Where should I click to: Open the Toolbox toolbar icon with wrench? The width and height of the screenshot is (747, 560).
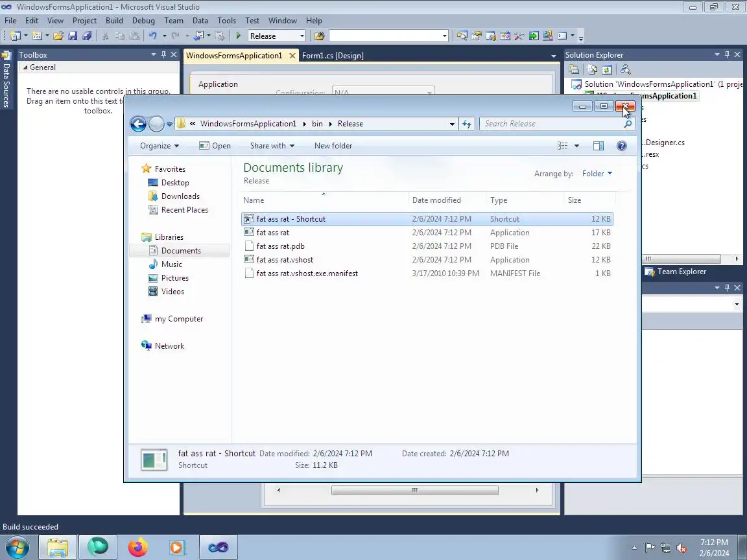(x=519, y=36)
